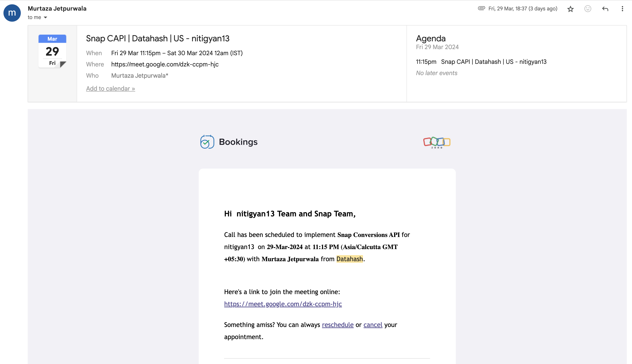Click the 'Agenda' heading
The image size is (632, 364).
[x=430, y=39]
